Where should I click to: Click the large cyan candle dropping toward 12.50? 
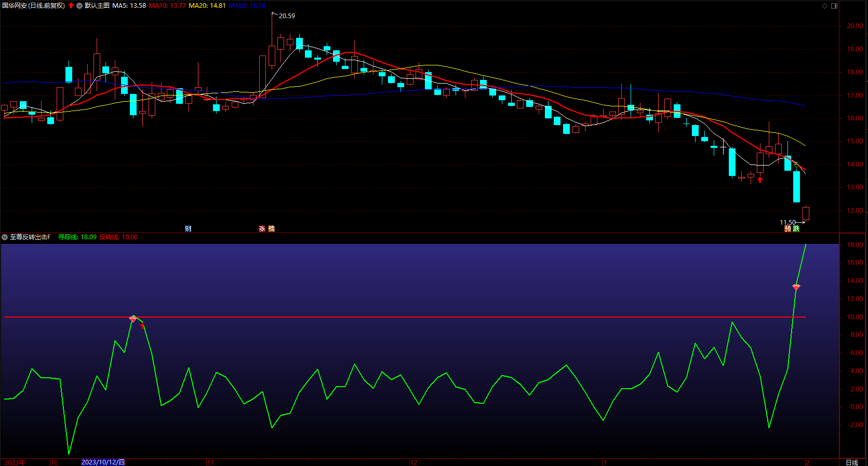tap(796, 186)
